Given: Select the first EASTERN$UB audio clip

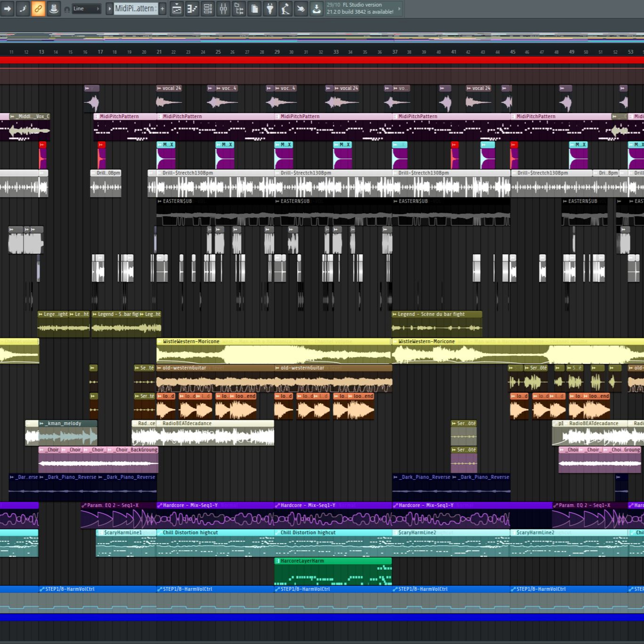Looking at the screenshot, I should [215, 212].
